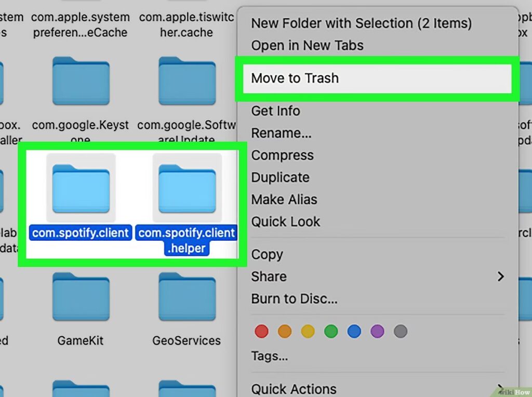Choose Move to Trash from context menu
This screenshot has height=397, width=532.
[295, 78]
